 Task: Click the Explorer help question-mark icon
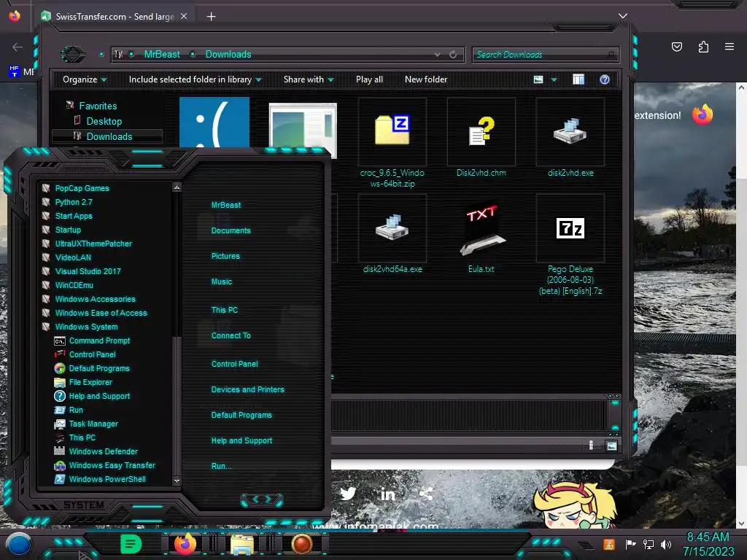(x=605, y=79)
